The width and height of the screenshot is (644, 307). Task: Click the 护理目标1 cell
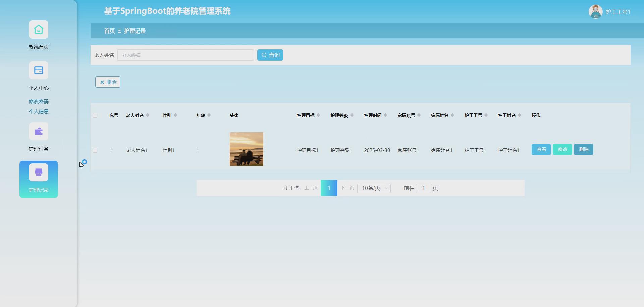[x=308, y=150]
